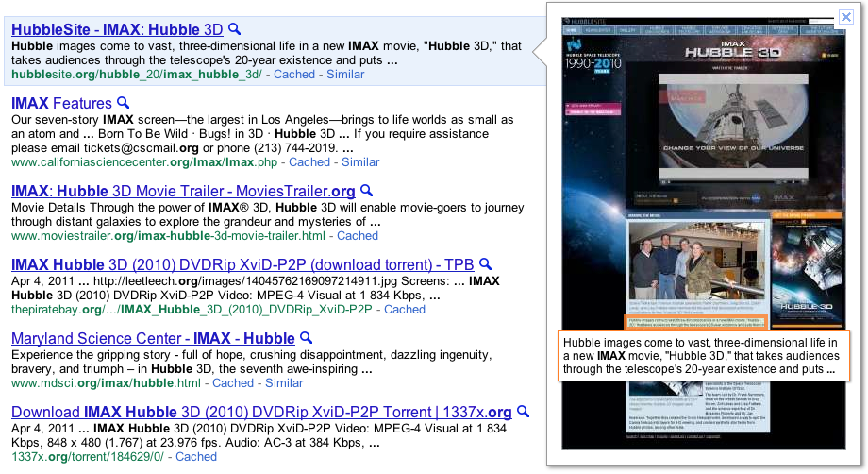
Task: Open Similar link for hubblesite.org result
Action: point(345,75)
